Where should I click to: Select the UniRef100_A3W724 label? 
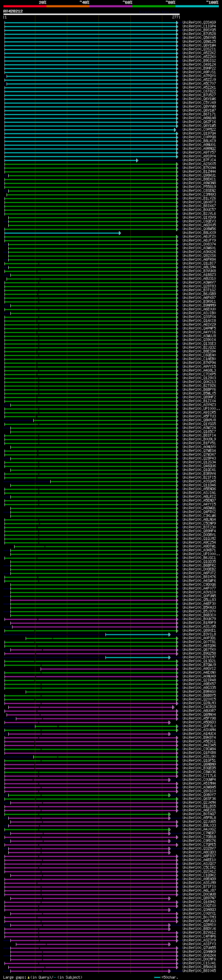[199, 428]
